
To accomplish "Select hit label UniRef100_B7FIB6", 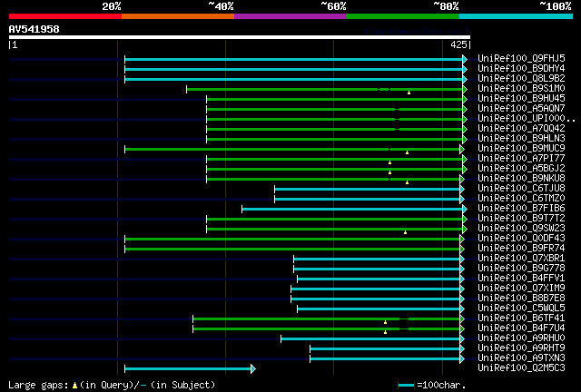I will (x=521, y=208).
